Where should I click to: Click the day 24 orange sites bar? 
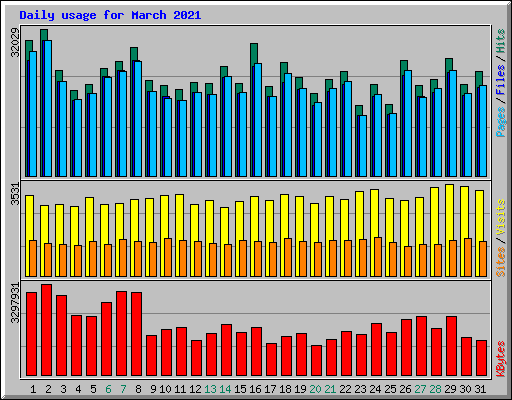point(378,257)
